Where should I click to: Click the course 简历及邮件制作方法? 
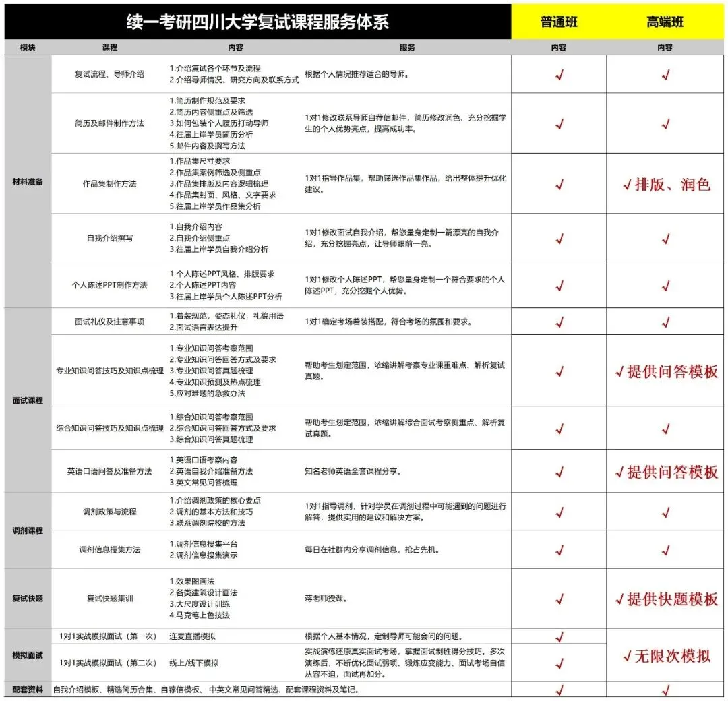click(110, 123)
